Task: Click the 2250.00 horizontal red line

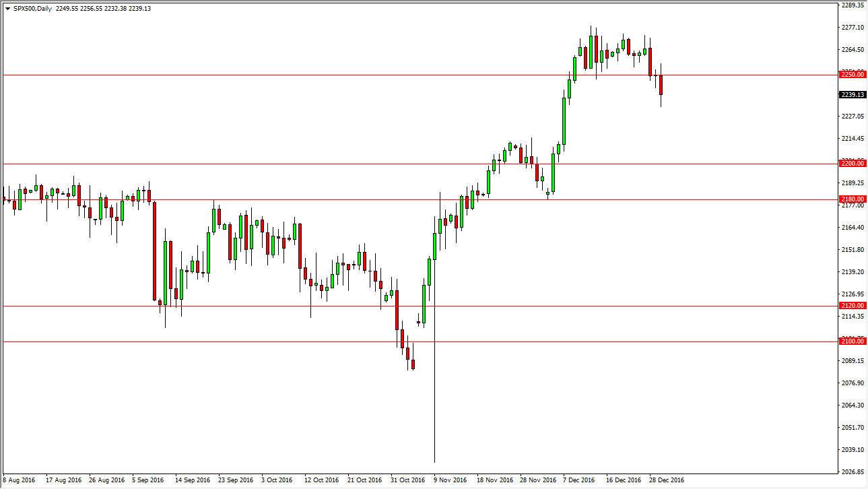Action: [404, 75]
